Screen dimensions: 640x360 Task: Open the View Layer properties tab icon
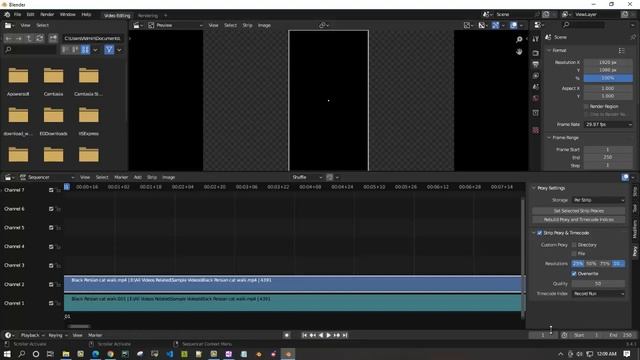[x=536, y=76]
